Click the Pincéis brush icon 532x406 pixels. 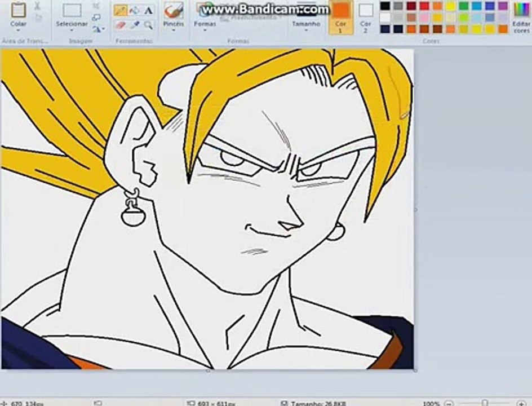click(x=174, y=10)
